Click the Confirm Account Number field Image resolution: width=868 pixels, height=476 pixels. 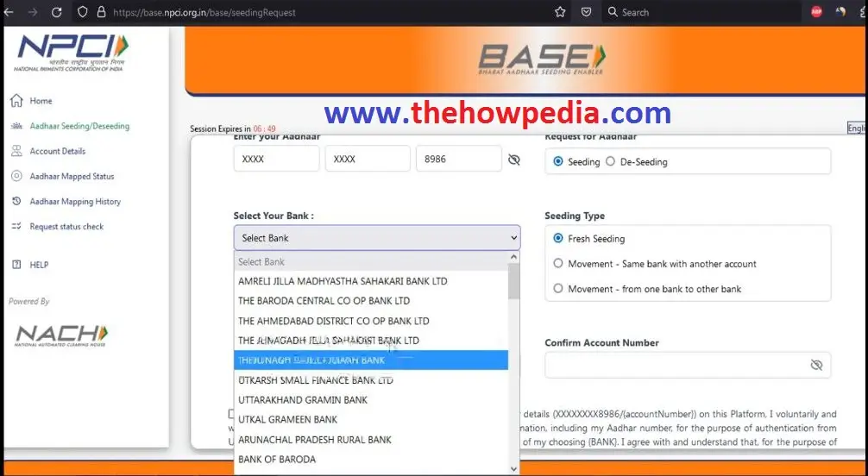(688, 366)
